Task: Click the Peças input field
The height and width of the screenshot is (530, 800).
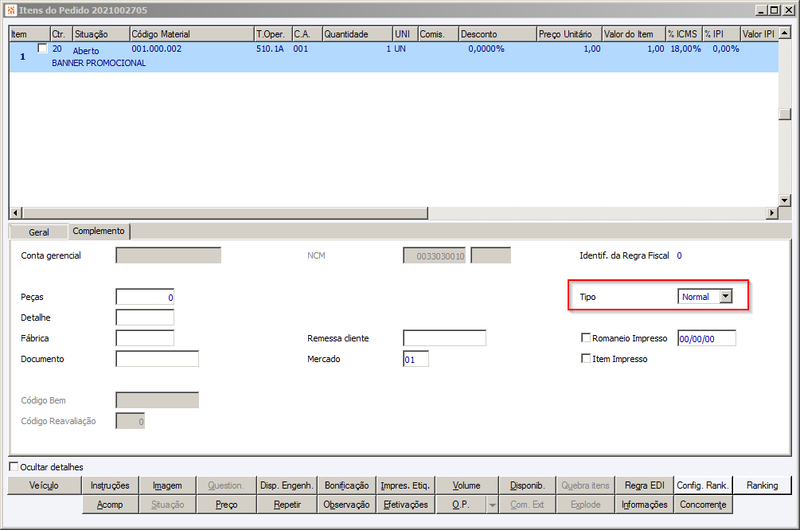Action: 145,297
